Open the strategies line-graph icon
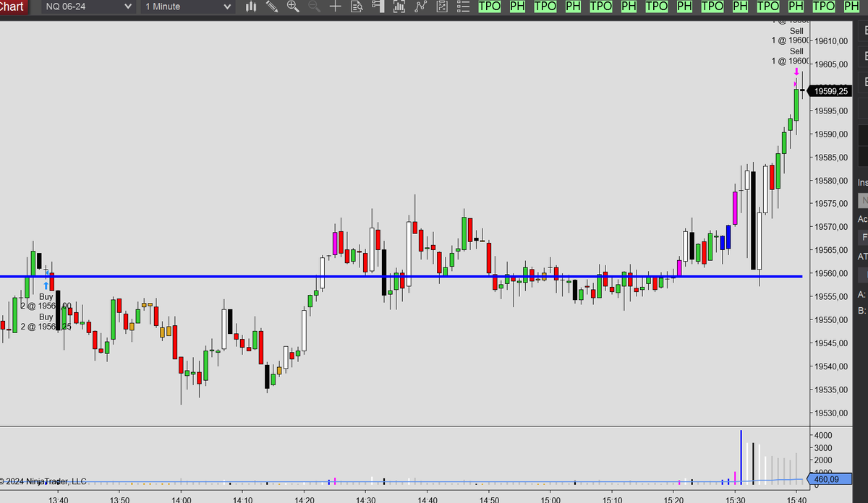Image resolution: width=868 pixels, height=503 pixels. (421, 7)
